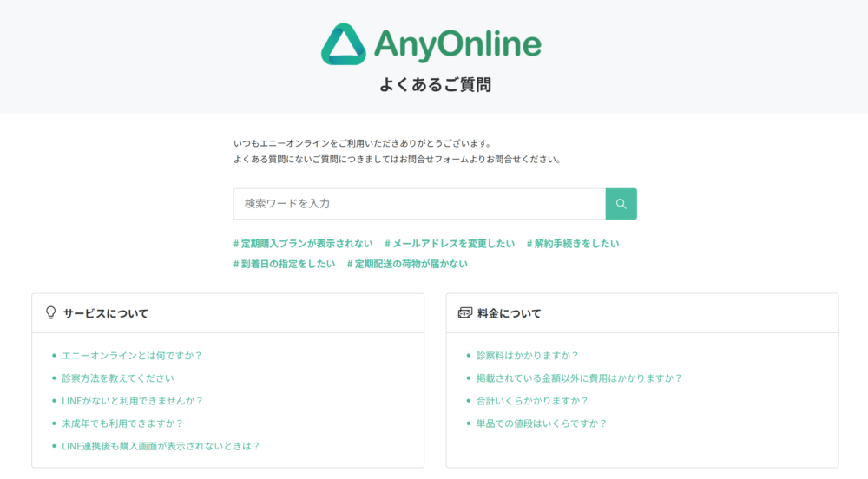Click the よくあるご質問 page title

[x=435, y=85]
